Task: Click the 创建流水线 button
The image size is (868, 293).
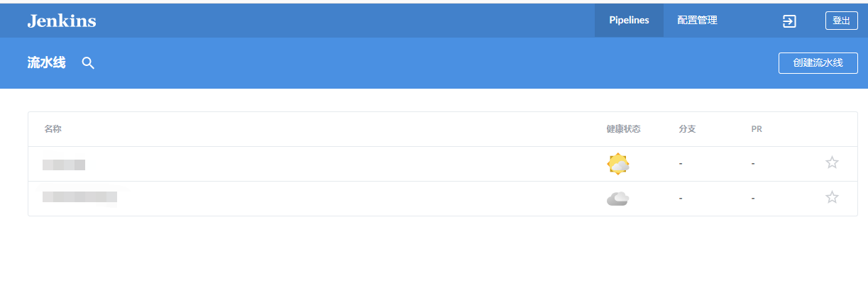Action: pos(818,62)
